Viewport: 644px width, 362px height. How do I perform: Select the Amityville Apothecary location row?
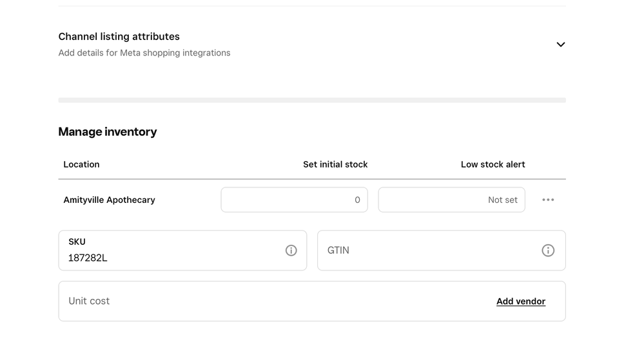(312, 200)
